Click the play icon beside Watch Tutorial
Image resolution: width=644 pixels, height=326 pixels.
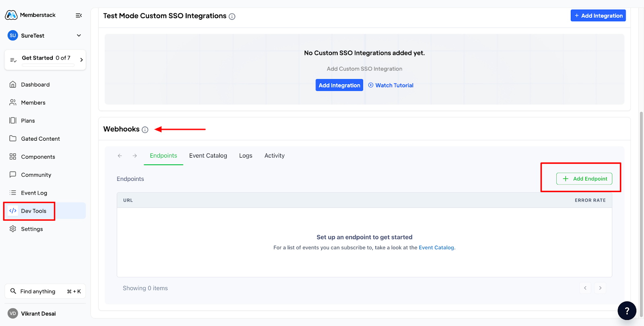point(371,85)
